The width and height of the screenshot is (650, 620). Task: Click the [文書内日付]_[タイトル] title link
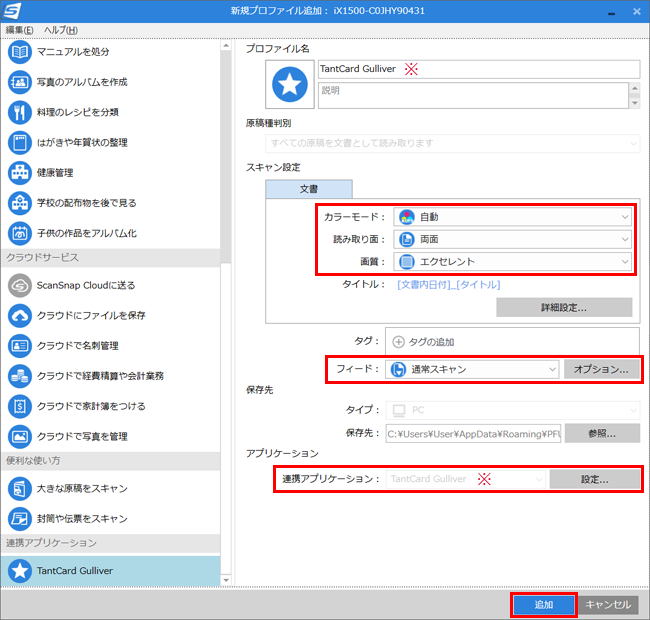(x=449, y=285)
